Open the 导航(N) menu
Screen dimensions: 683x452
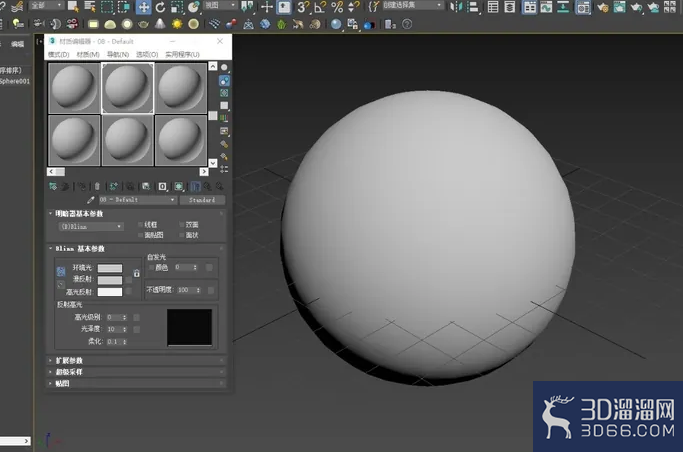pyautogui.click(x=118, y=54)
